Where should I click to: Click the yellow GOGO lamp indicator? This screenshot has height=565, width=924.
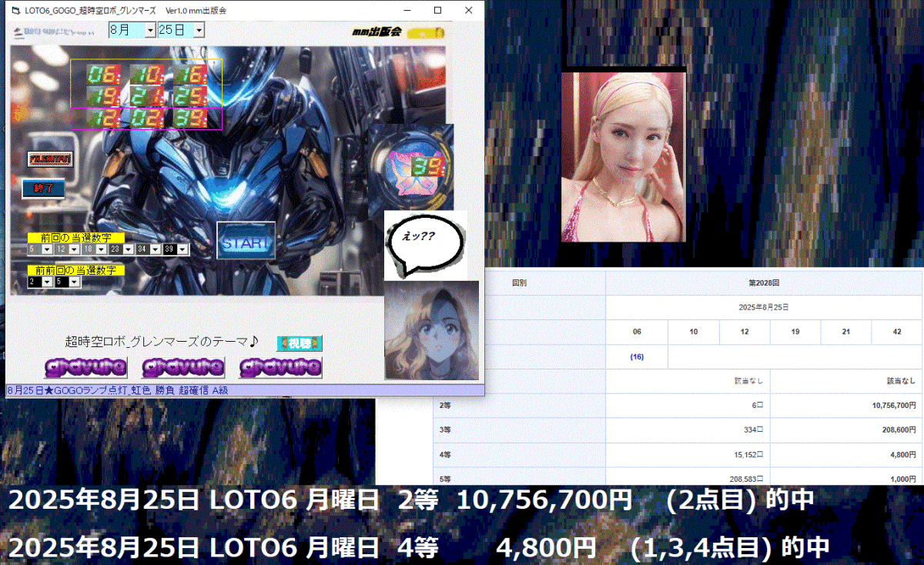[426, 33]
